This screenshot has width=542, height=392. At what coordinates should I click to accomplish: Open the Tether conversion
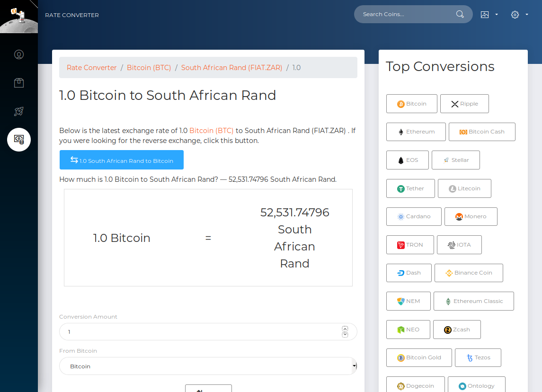click(411, 188)
